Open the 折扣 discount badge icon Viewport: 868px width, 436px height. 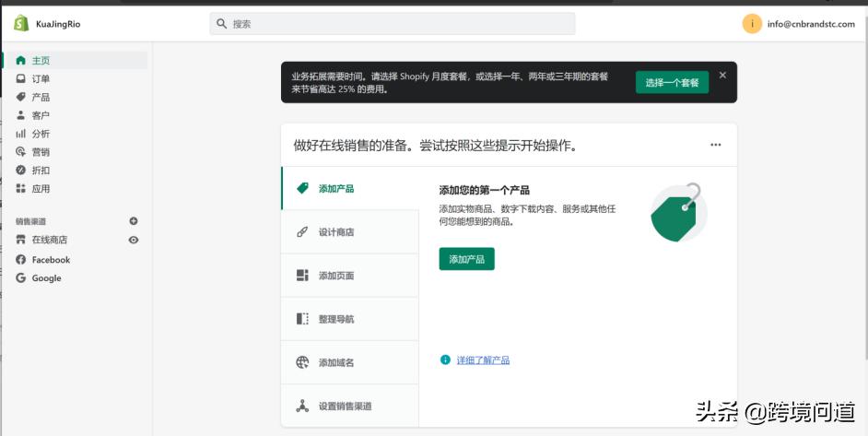click(20, 171)
